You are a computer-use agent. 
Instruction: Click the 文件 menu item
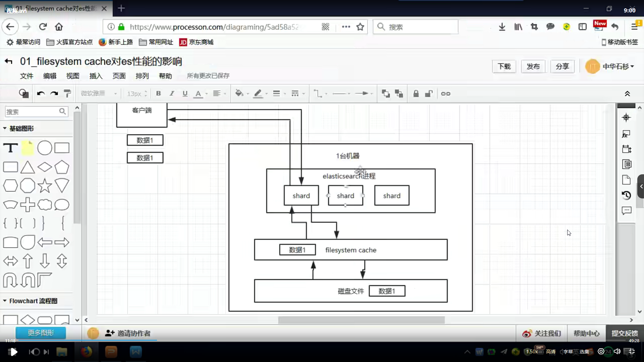[26, 75]
